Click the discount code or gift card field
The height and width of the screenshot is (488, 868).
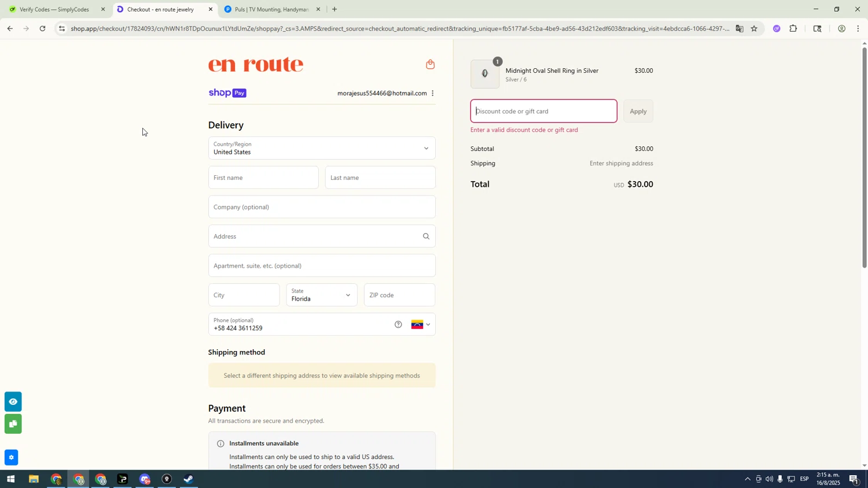coord(544,111)
